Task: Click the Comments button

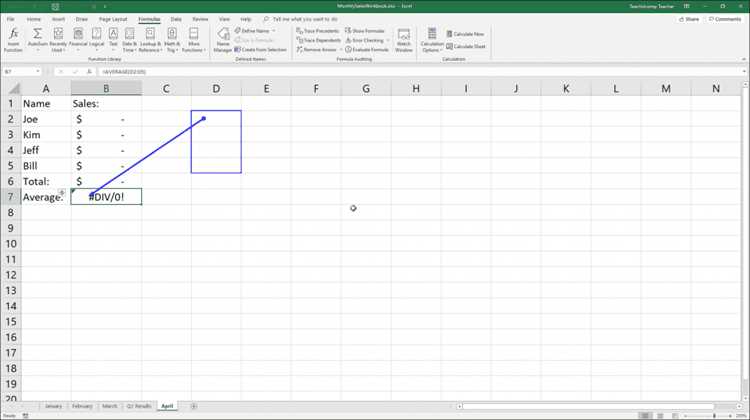Action: point(724,19)
